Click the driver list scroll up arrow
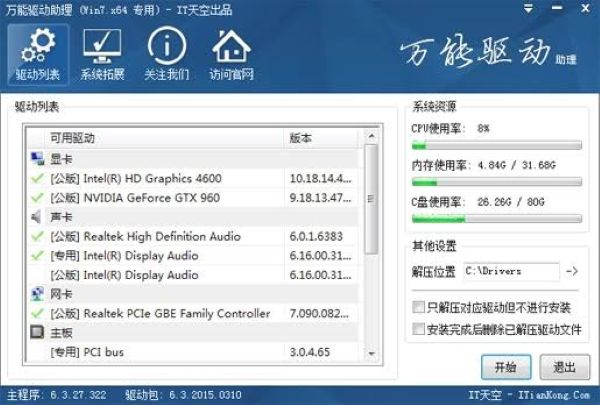This screenshot has height=405, width=600. [x=371, y=136]
